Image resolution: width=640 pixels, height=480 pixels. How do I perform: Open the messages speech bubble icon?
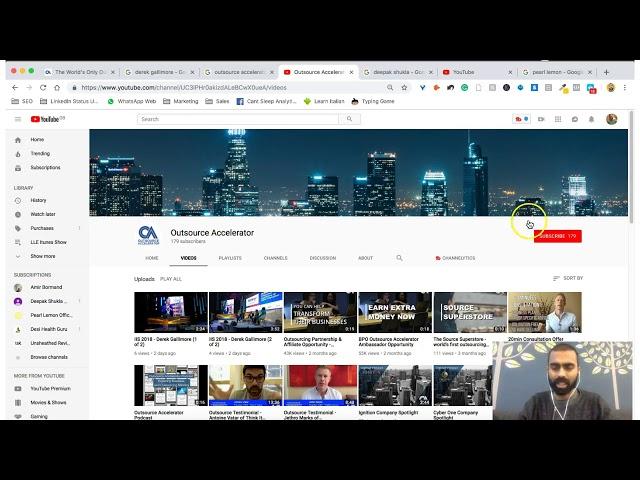(575, 119)
